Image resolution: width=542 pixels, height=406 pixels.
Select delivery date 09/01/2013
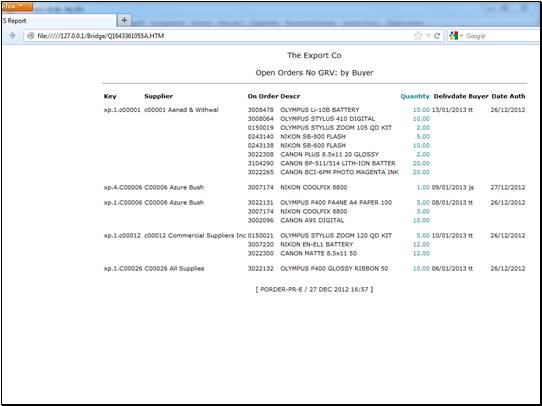tap(448, 188)
